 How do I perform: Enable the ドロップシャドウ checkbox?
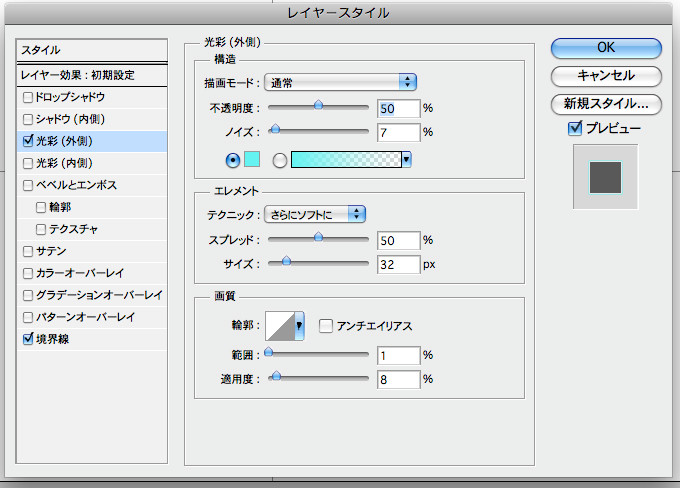point(28,97)
